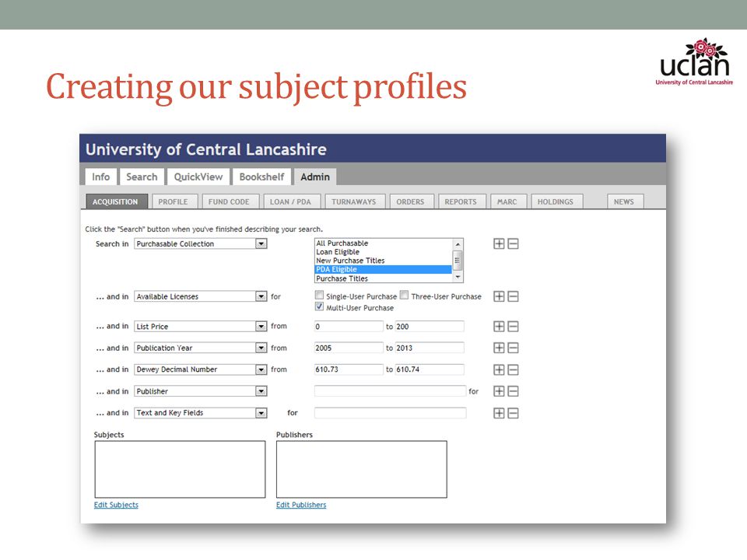Screen dimensions: 747x560
Task: Click the Dewey Decimal to field
Action: [x=430, y=369]
